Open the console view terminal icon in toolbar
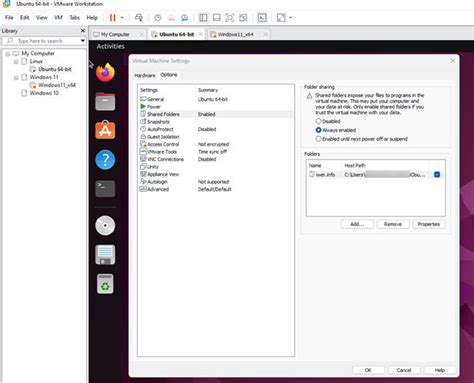The width and height of the screenshot is (474, 383). [x=262, y=18]
